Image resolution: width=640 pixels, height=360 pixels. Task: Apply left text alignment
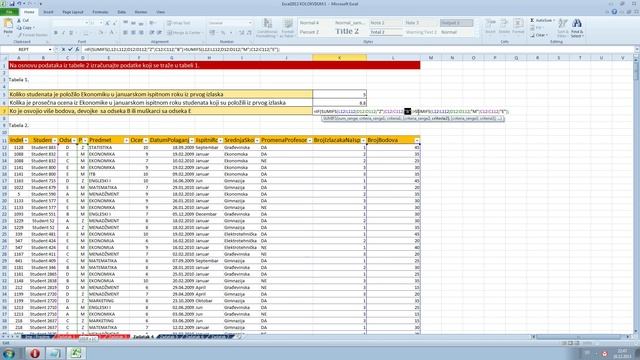click(x=126, y=33)
